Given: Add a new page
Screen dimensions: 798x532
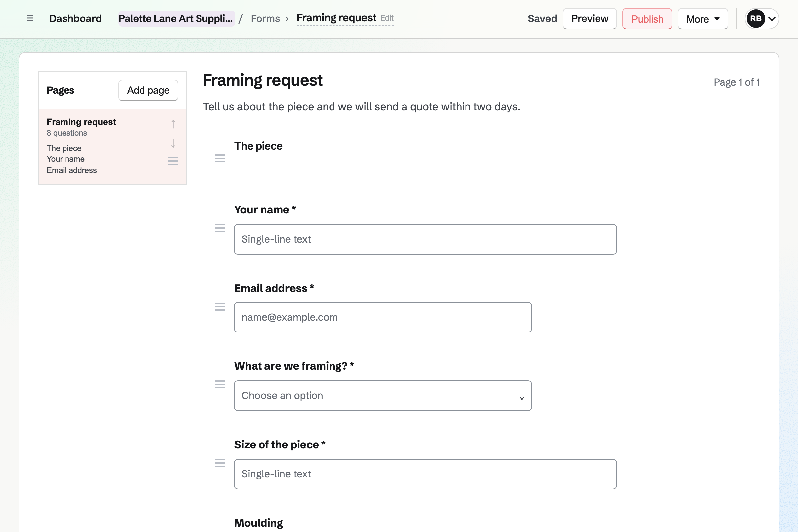Looking at the screenshot, I should 148,90.
